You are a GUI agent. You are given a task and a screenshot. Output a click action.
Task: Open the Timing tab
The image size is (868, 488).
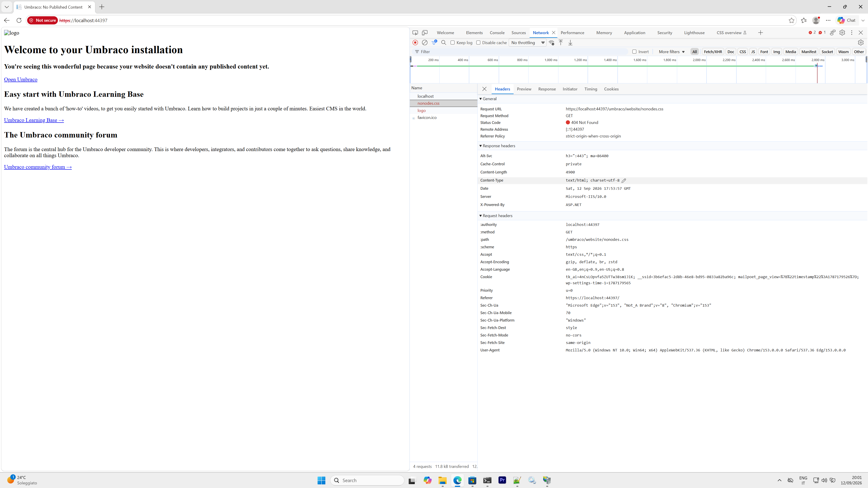(590, 89)
